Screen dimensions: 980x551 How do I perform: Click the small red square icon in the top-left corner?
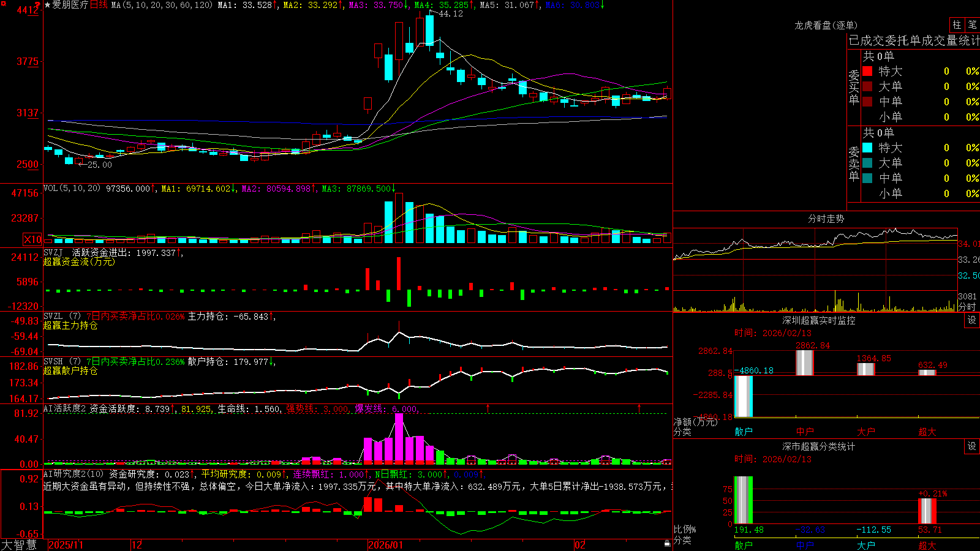click(3, 4)
